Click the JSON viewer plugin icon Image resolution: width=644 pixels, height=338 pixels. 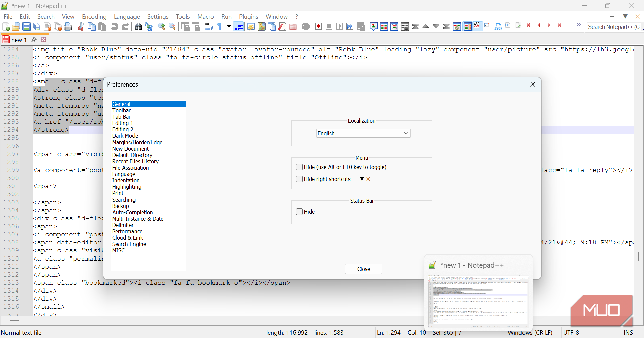[x=498, y=26]
